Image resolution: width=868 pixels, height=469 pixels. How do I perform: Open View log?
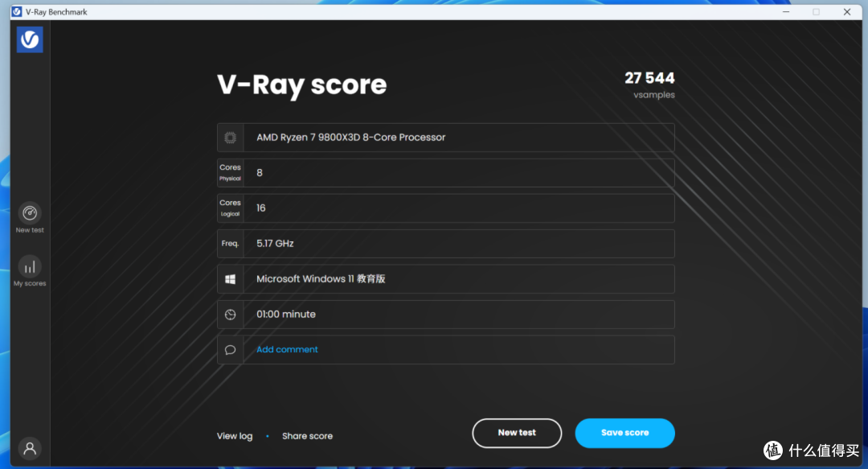[x=235, y=436]
